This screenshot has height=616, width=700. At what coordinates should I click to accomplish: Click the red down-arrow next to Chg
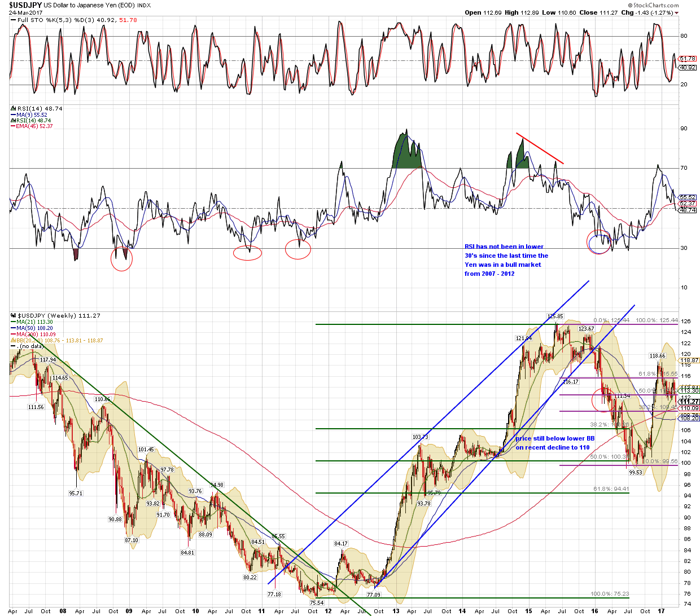pyautogui.click(x=677, y=13)
